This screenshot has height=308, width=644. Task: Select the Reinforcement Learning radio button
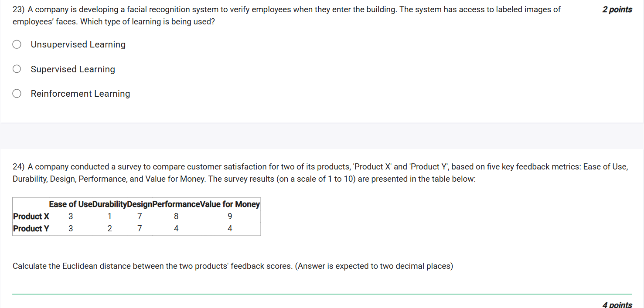pyautogui.click(x=17, y=93)
